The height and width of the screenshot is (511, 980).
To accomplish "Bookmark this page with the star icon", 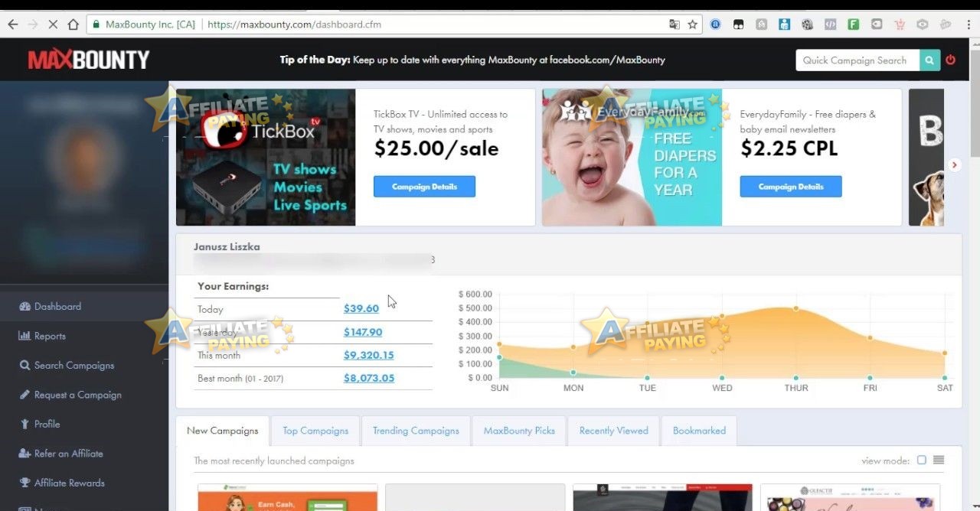I will [693, 24].
